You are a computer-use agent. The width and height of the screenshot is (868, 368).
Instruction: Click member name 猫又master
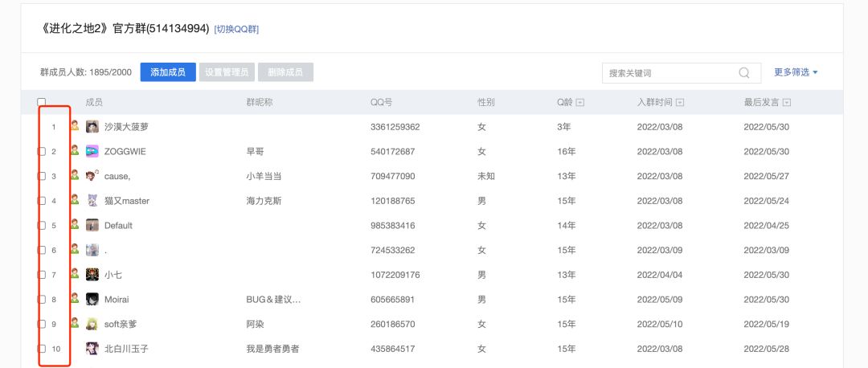(127, 200)
